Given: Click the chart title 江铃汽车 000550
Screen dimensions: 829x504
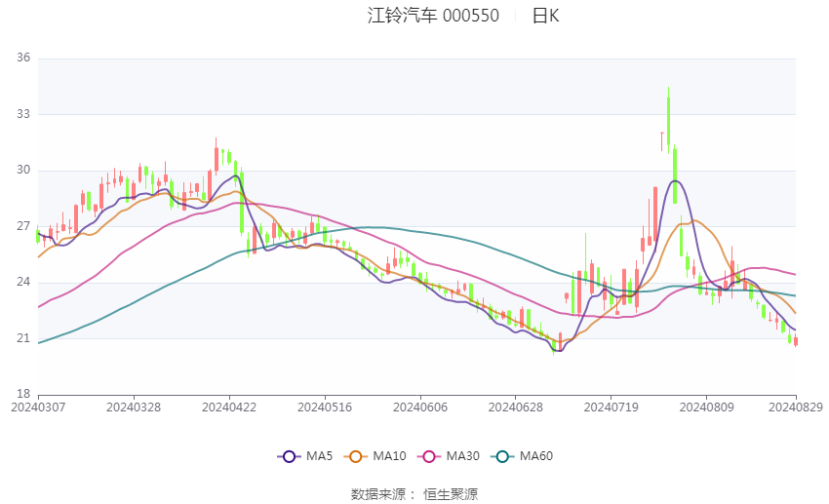Looking at the screenshot, I should point(433,16).
